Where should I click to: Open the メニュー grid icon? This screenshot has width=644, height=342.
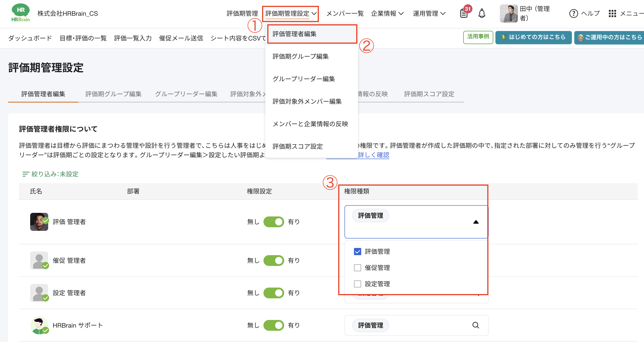coord(612,13)
